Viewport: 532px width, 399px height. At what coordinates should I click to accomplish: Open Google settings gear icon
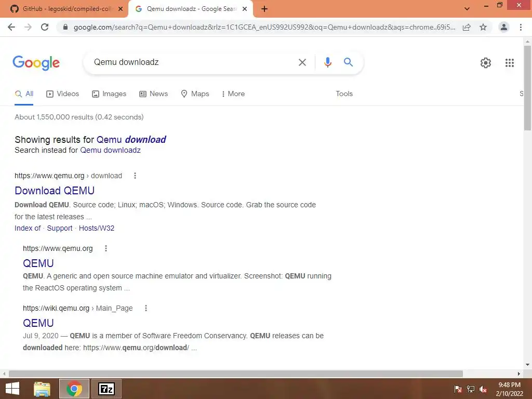(486, 63)
